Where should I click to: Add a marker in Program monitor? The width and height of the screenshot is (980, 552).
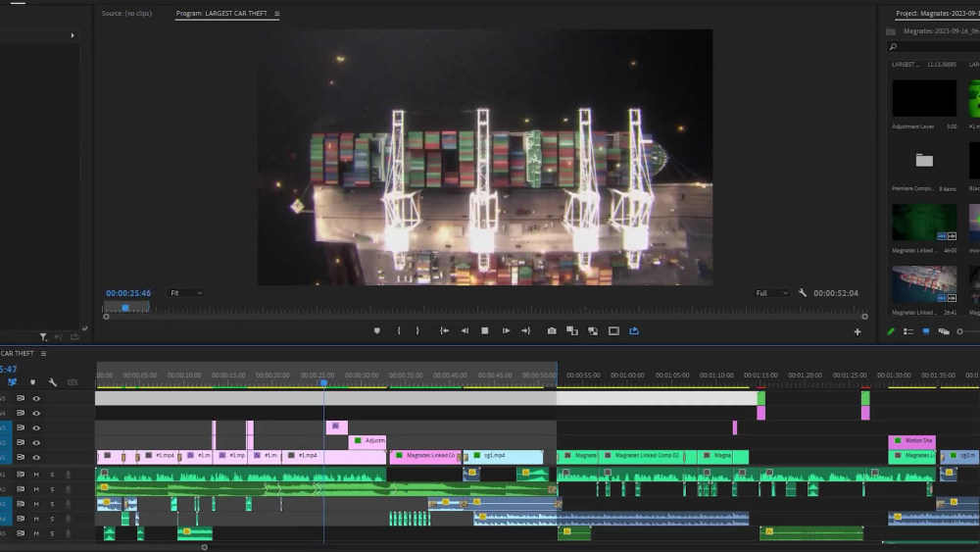click(x=377, y=330)
